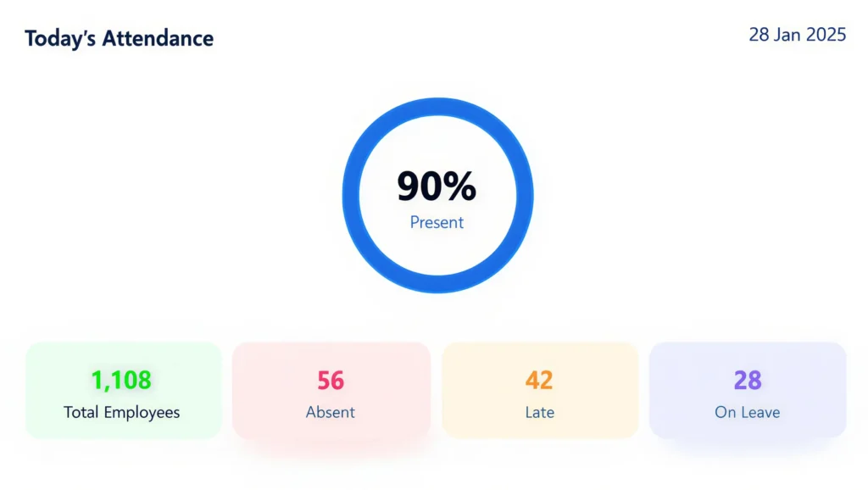Click the word Attendance in the heading
The image size is (868, 490).
[x=157, y=38]
